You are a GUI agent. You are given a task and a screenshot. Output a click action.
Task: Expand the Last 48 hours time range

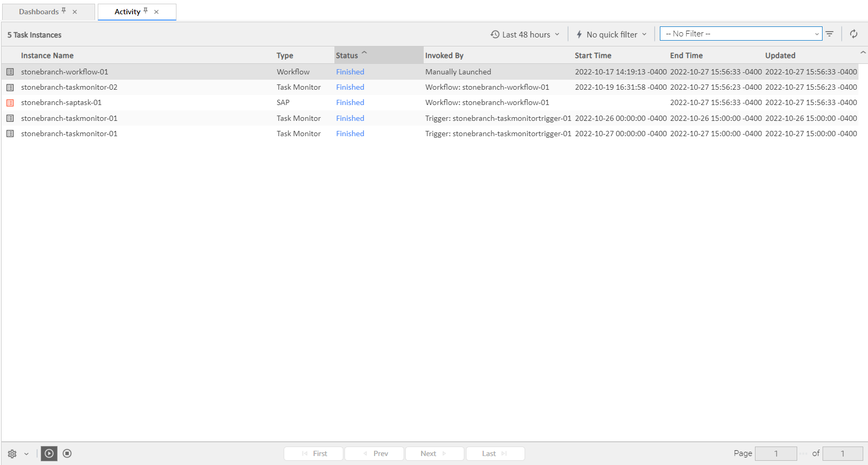tap(525, 35)
